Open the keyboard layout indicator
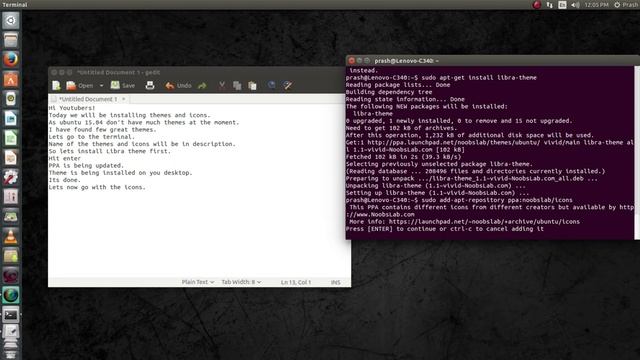This screenshot has width=640, height=360. pos(562,5)
